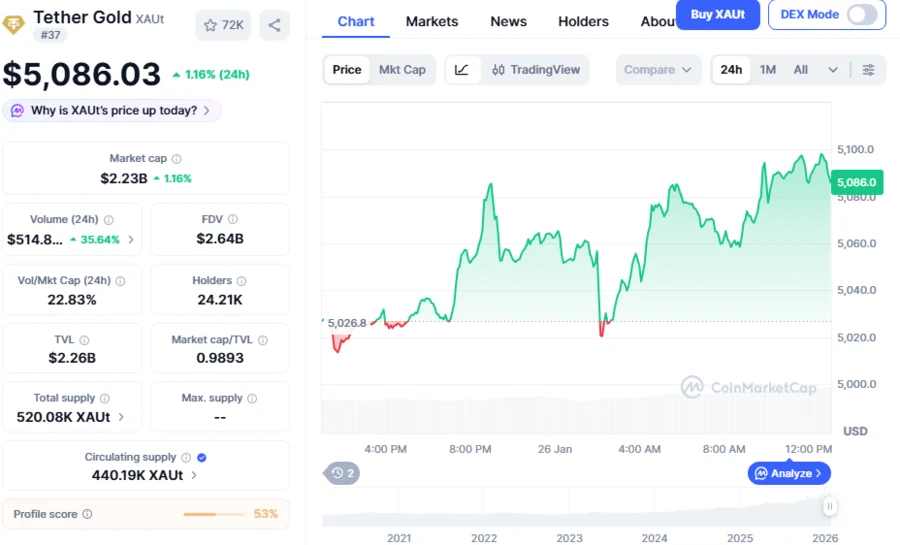Click the star watchlist icon showing 72K
Image resolution: width=900 pixels, height=545 pixels.
[x=223, y=25]
